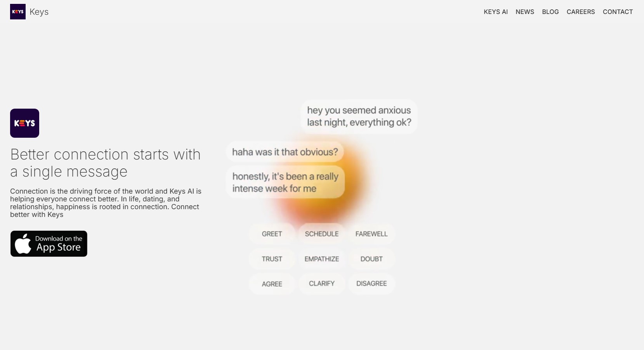644x350 pixels.
Task: Tap the DOUBT intent chip
Action: pos(371,259)
